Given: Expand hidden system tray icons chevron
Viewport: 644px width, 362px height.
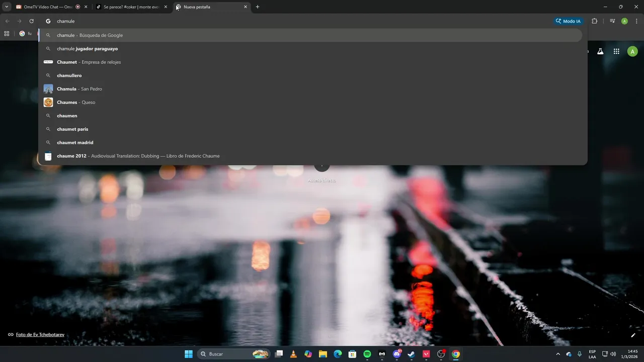Looking at the screenshot, I should 558,354.
